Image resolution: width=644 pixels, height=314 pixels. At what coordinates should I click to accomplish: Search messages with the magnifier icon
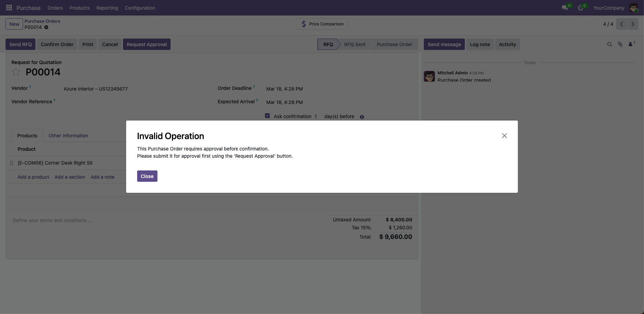(x=610, y=44)
